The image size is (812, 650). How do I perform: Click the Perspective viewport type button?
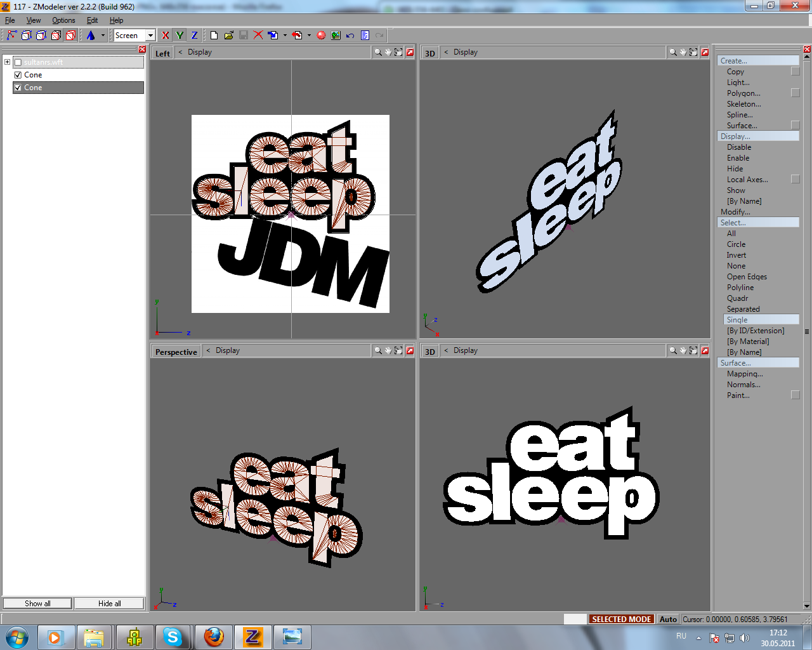point(176,352)
